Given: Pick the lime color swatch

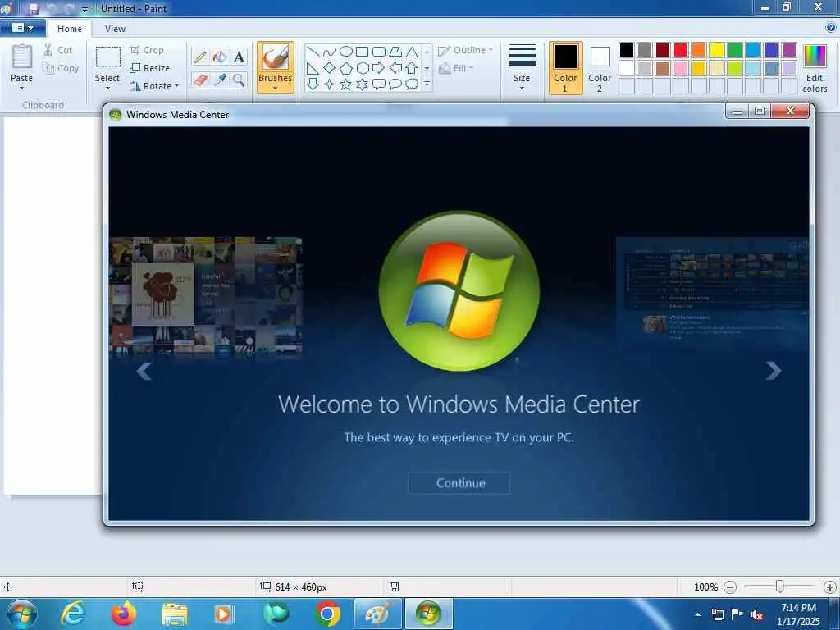Looking at the screenshot, I should click(735, 68).
